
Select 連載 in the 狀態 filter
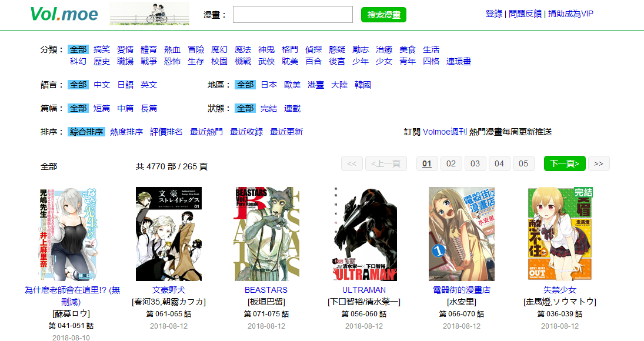(x=292, y=108)
